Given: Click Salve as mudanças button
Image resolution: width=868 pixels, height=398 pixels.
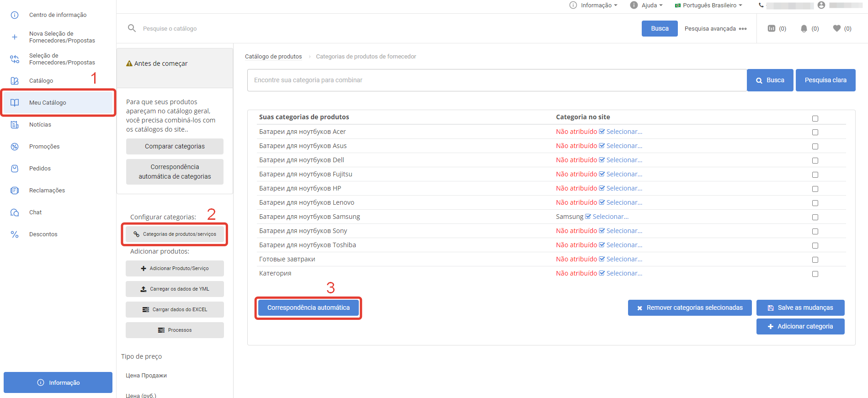Looking at the screenshot, I should [800, 308].
